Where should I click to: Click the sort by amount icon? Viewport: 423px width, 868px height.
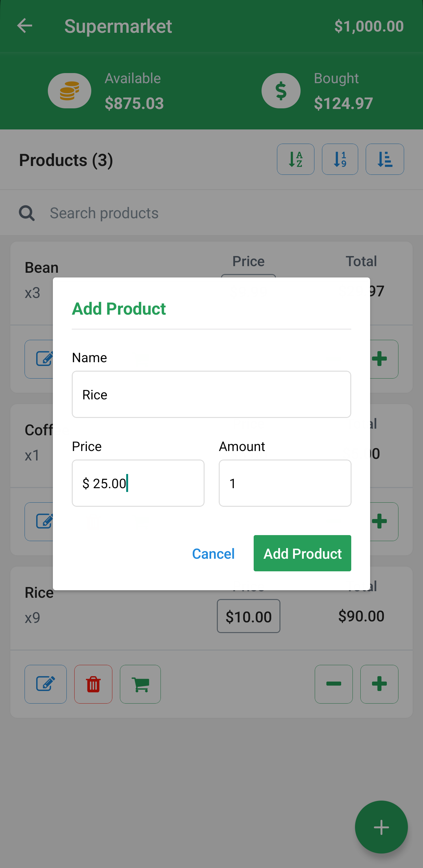tap(385, 159)
